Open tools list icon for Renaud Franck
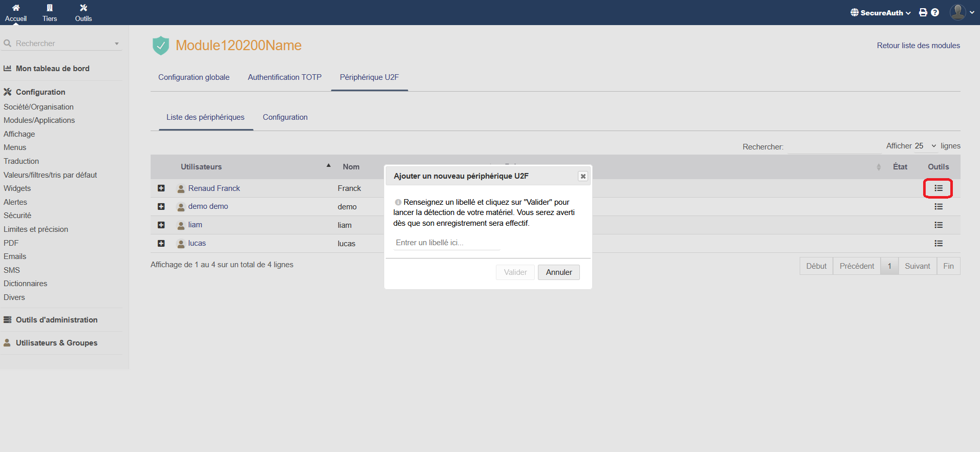This screenshot has height=452, width=980. [x=938, y=188]
